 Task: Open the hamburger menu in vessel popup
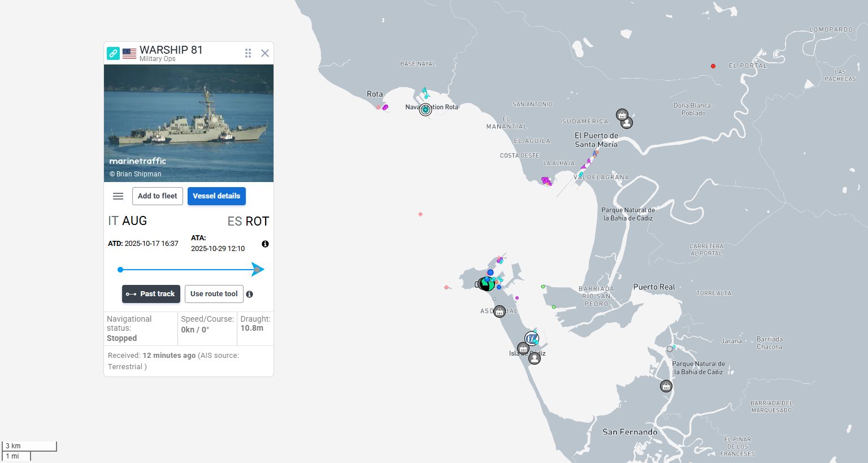118,196
